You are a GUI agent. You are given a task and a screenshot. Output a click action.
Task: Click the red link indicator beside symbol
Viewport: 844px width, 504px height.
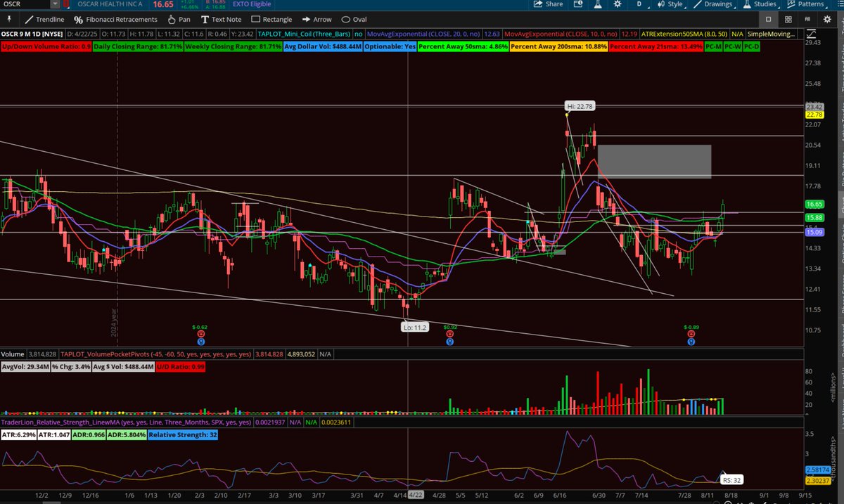tap(65, 4)
